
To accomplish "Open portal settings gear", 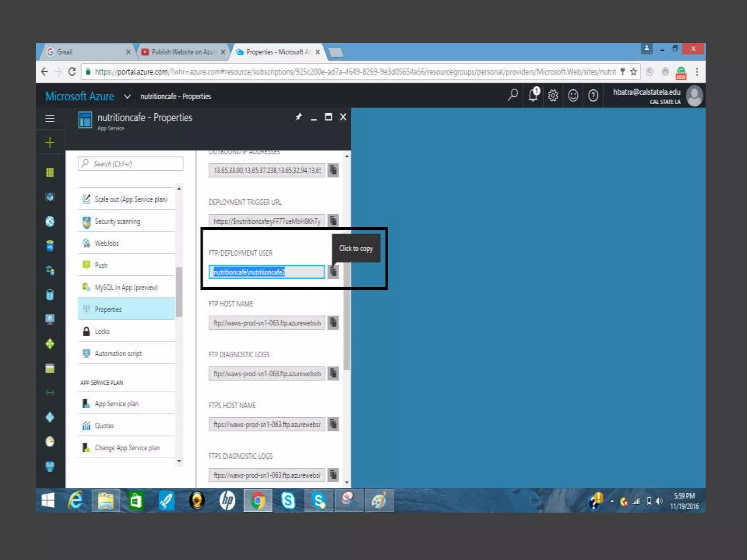I will coord(553,96).
